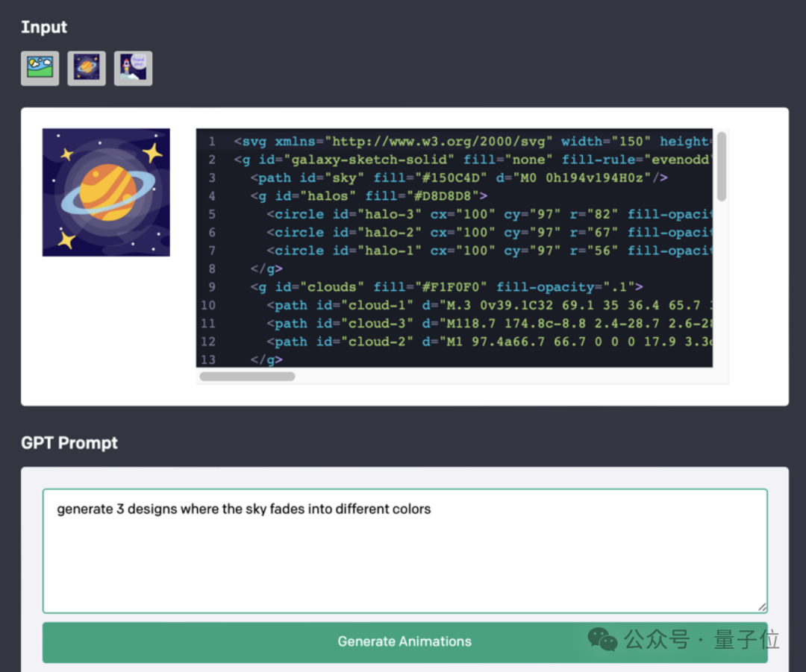Click the g id="halos" code line
806x672 pixels.
click(x=369, y=196)
